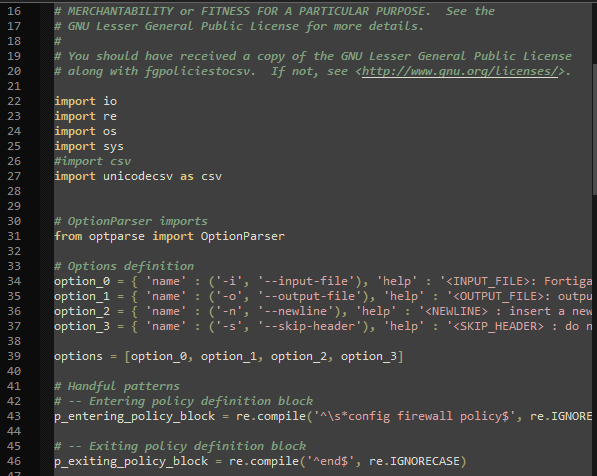Click '<INPUT_FILE>' text on line 34
This screenshot has height=476, width=597.
488,281
